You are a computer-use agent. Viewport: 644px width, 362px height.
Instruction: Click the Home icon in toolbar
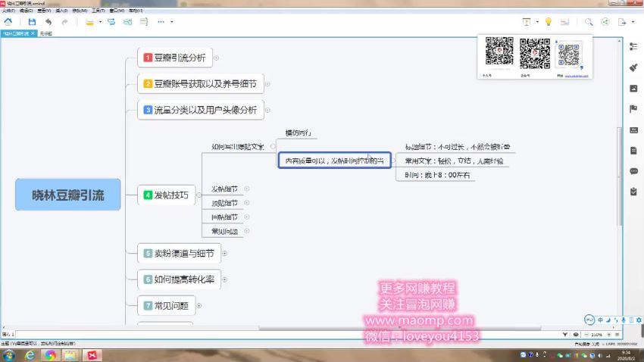[8, 22]
